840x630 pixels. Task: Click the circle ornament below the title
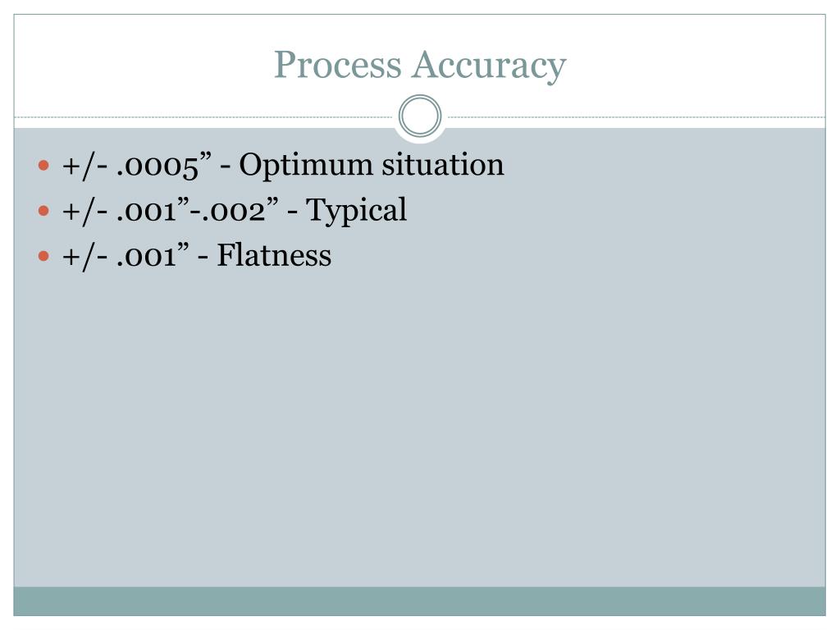[x=420, y=116]
